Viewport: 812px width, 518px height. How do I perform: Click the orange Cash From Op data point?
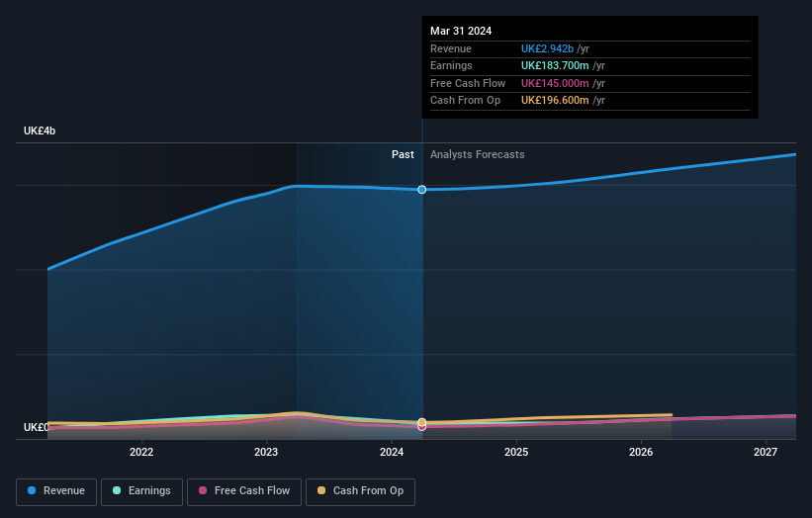pyautogui.click(x=422, y=422)
